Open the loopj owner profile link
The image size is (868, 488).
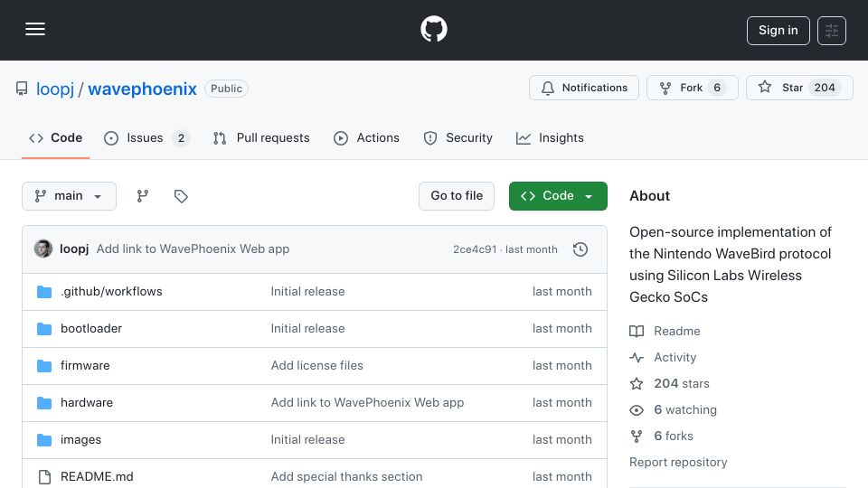[x=55, y=89]
